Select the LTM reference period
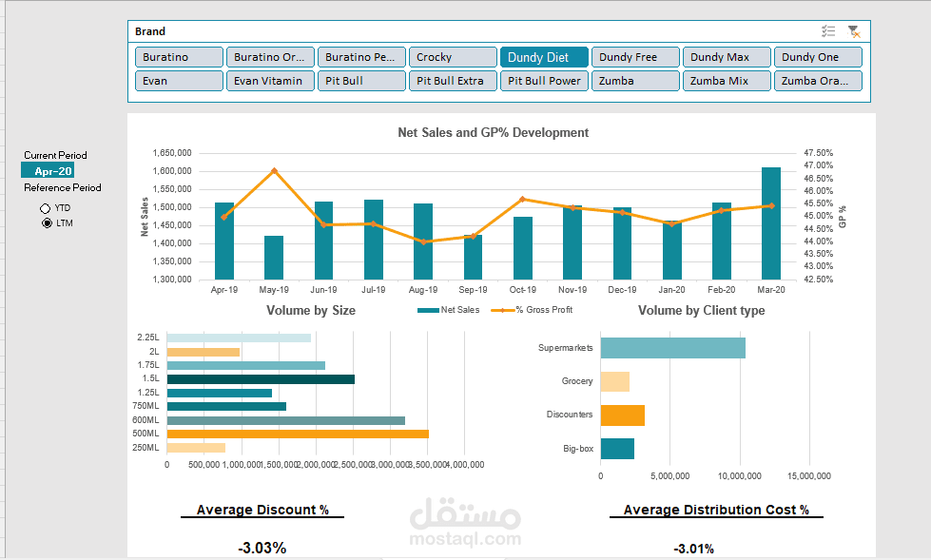The image size is (931, 560). click(x=47, y=223)
